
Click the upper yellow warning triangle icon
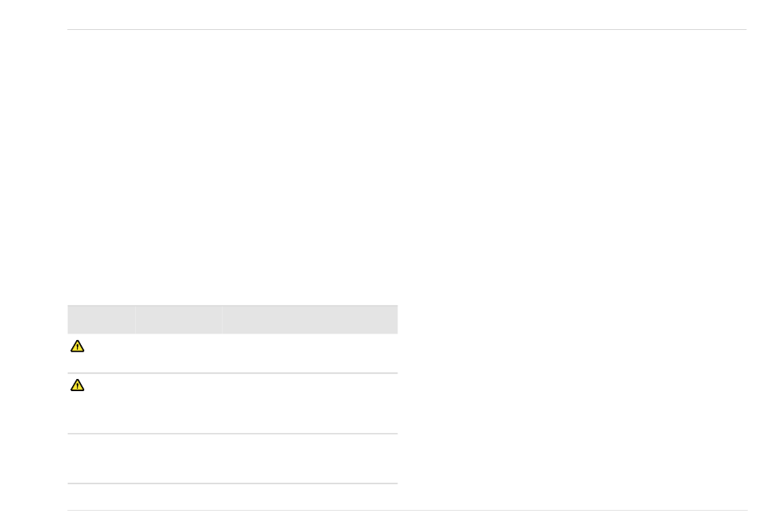click(77, 347)
